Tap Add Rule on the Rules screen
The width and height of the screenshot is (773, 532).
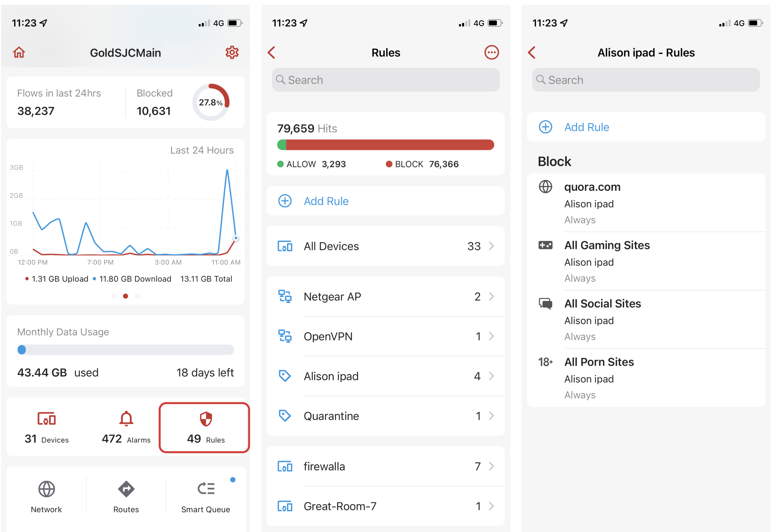(x=326, y=201)
